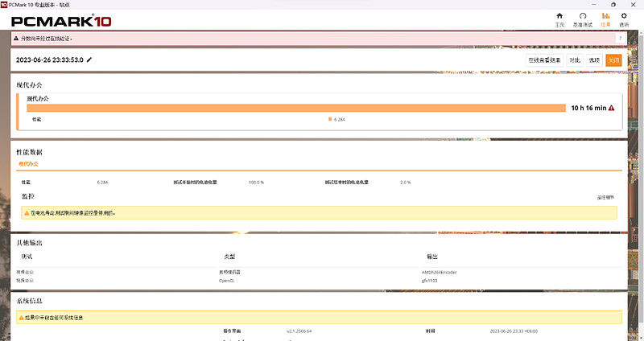Click the PCMark 10 title bar app icon
Screen dimensions: 644x341
pos(4,5)
